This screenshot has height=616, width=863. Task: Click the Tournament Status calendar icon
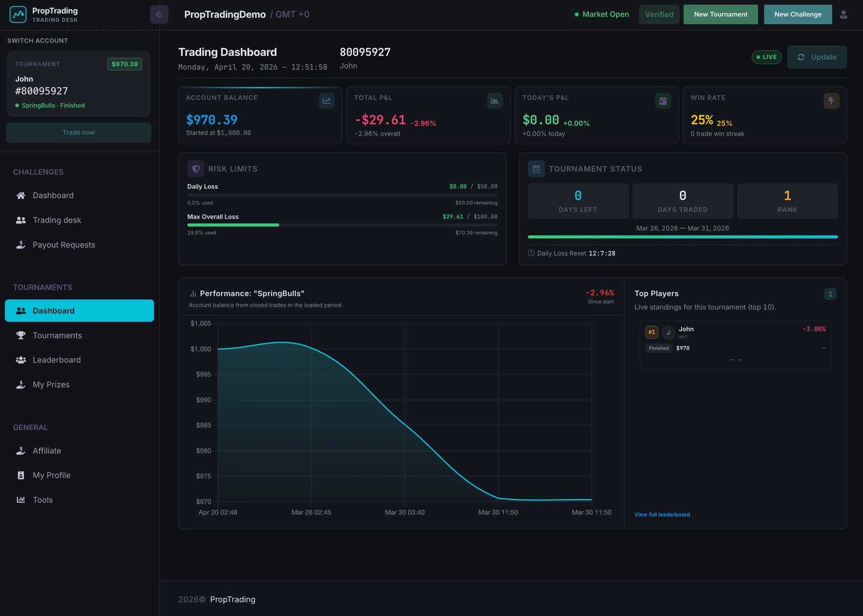536,168
